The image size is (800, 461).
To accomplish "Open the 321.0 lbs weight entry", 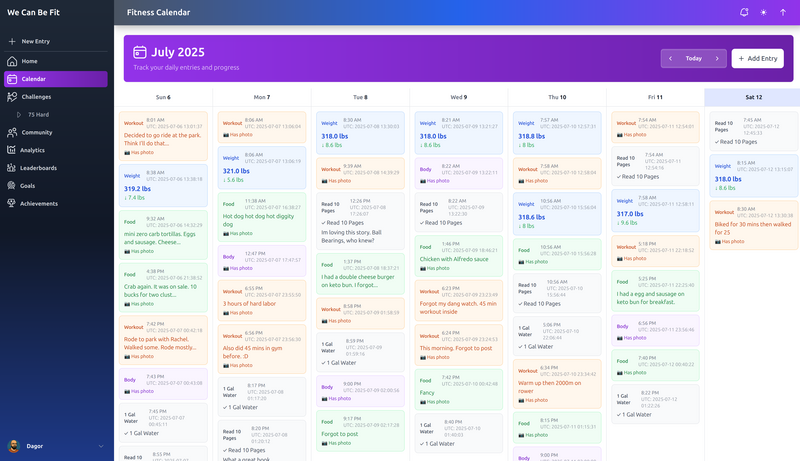I will point(262,168).
